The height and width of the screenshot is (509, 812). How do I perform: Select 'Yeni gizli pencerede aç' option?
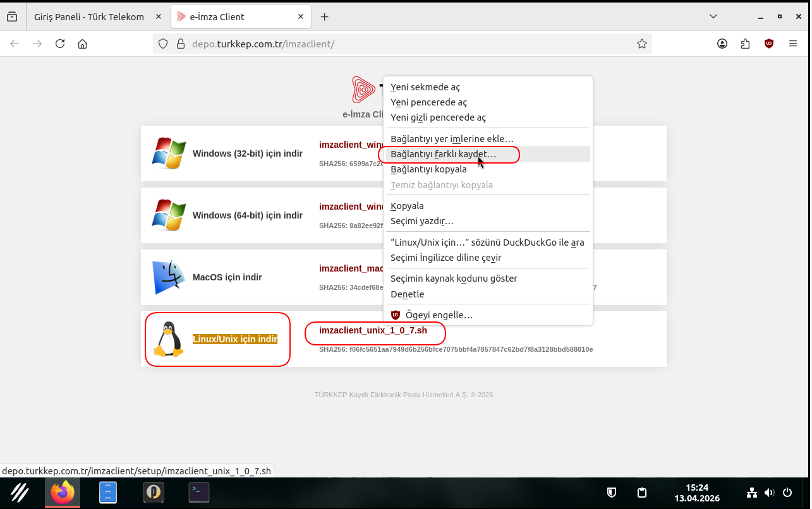tap(488, 117)
